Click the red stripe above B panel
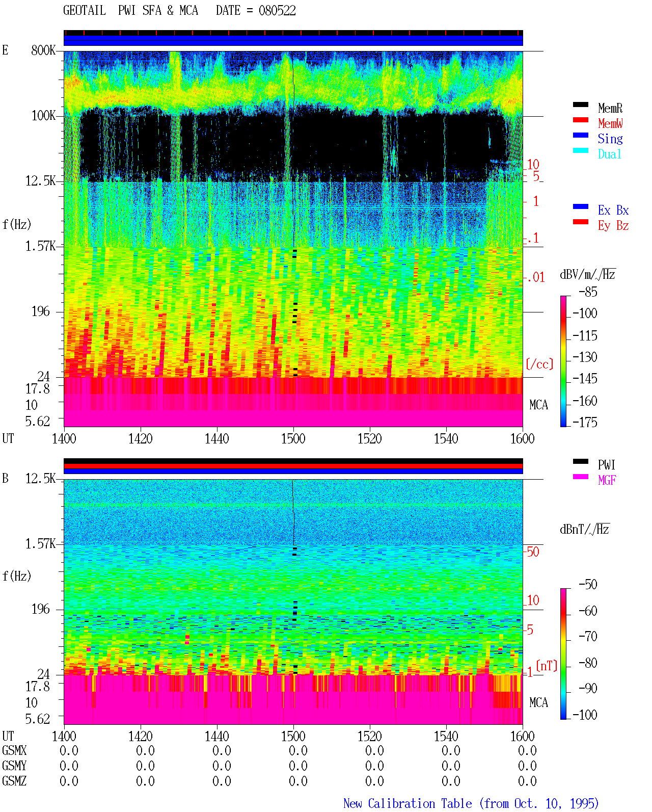Viewport: 652px width, 812px height. coord(293,466)
